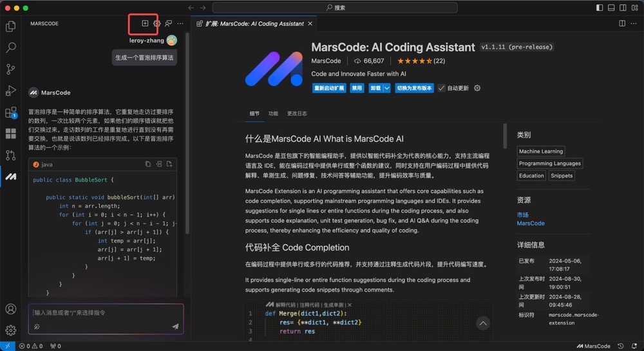Toggle the primary side bar
Viewport: 644px width, 351px height.
click(x=600, y=8)
